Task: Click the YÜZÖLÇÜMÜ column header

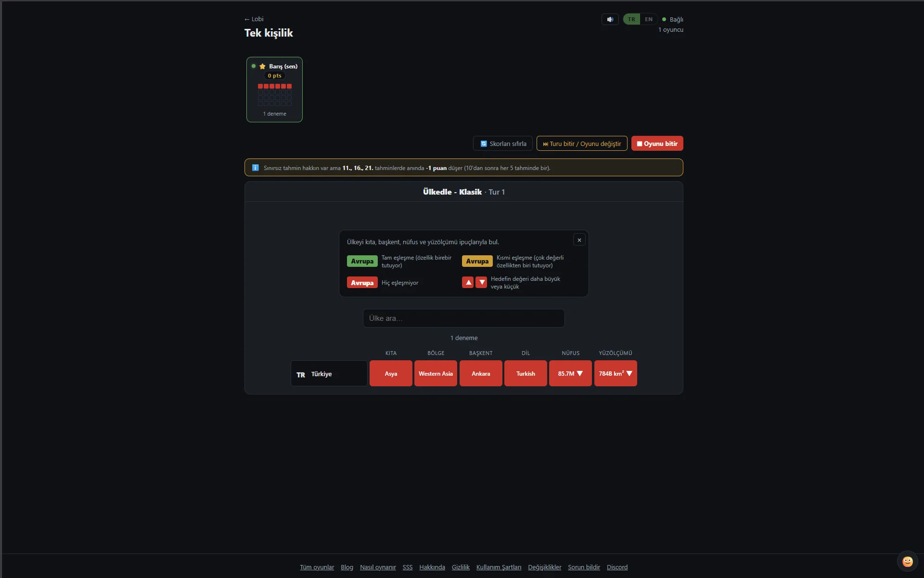Action: [x=616, y=353]
